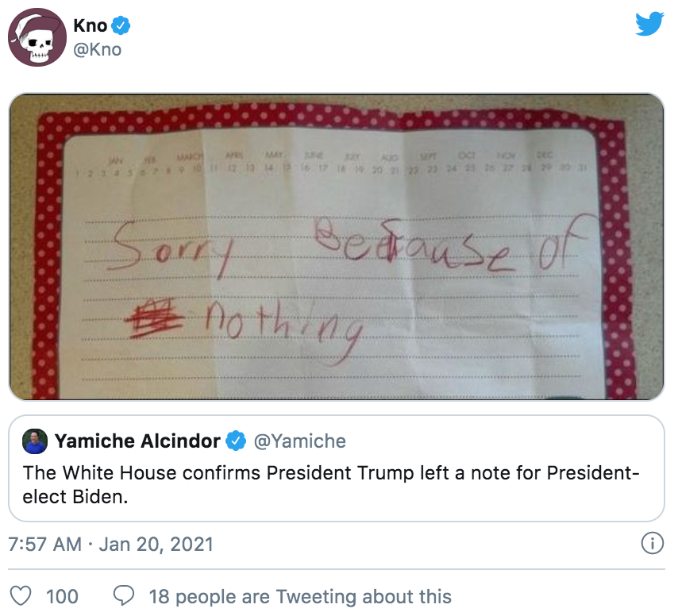Screen dimensions: 678x616
Task: Open the 7:57 AM Jan 20, 2021 timestamp
Action: pyautogui.click(x=110, y=545)
